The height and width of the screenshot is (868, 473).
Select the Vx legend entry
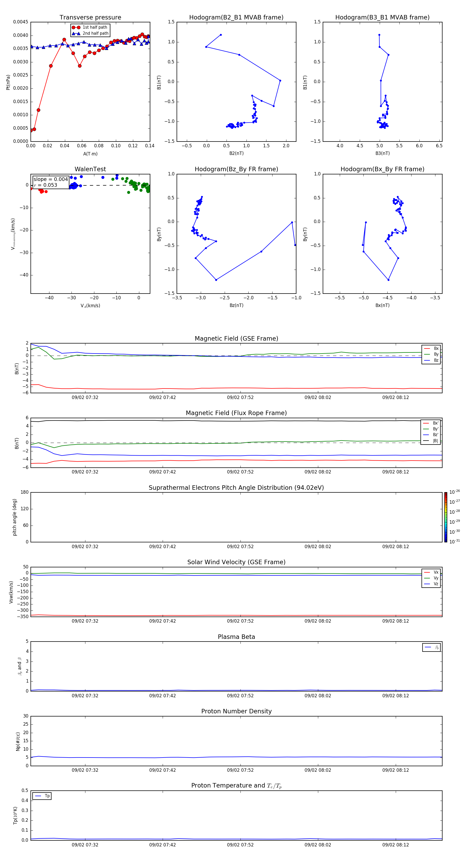click(x=431, y=572)
